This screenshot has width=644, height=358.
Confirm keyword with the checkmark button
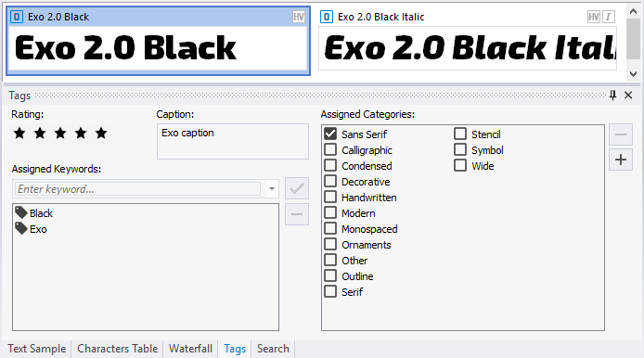pyautogui.click(x=297, y=188)
